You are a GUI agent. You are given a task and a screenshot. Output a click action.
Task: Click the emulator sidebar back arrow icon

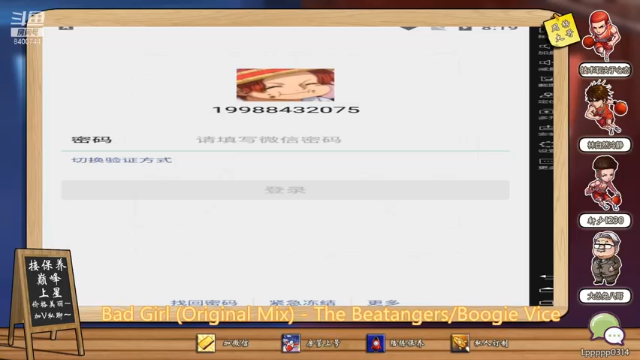[547, 276]
